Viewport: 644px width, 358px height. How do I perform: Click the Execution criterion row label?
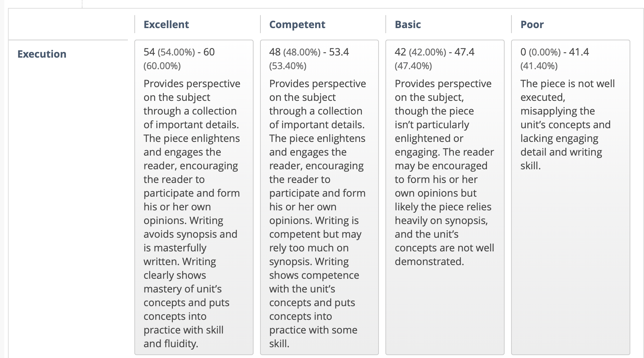pos(42,54)
